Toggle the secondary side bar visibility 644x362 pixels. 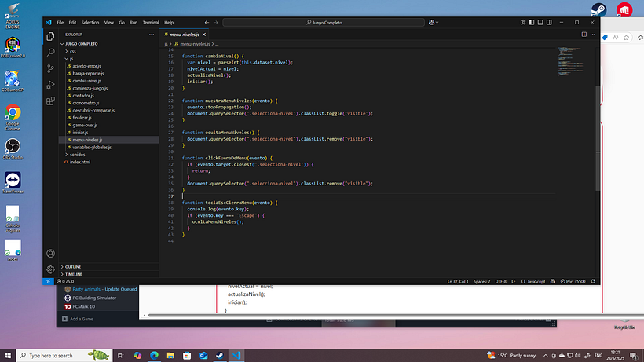pos(550,23)
